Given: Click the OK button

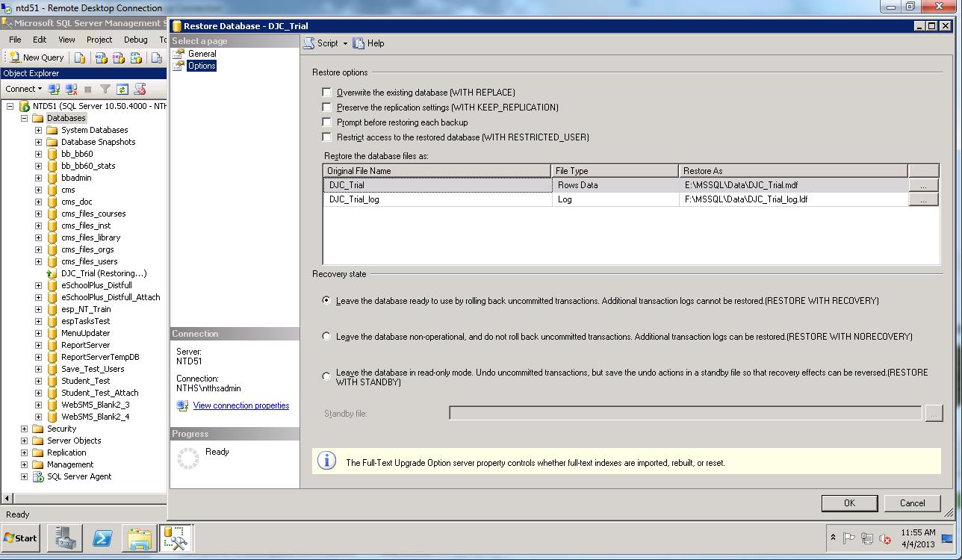Looking at the screenshot, I should 849,503.
